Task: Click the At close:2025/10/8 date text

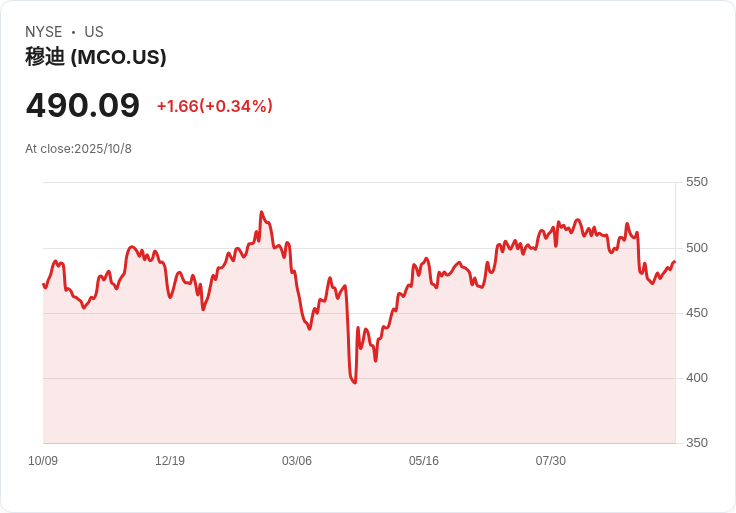Action: (x=78, y=149)
